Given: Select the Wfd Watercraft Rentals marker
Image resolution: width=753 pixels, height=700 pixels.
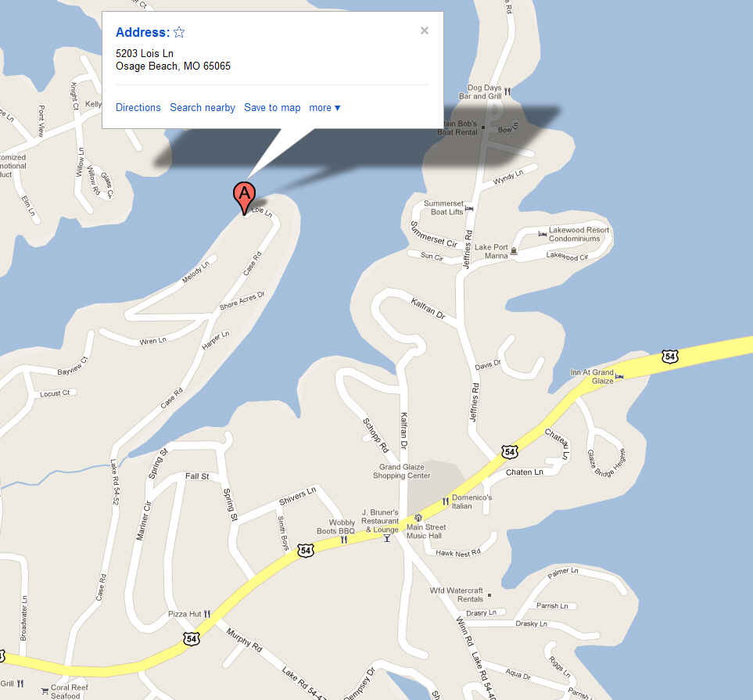Looking at the screenshot, I should point(489,594).
